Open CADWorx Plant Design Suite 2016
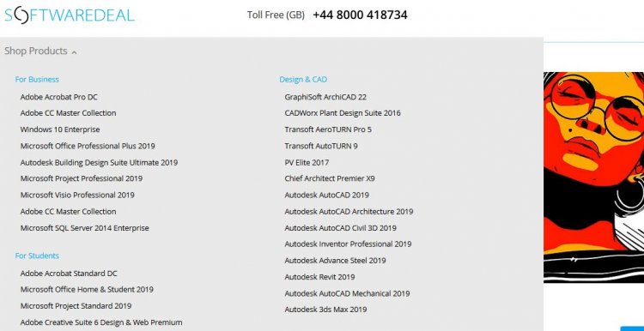Screen dimensions: 644x331 343,113
